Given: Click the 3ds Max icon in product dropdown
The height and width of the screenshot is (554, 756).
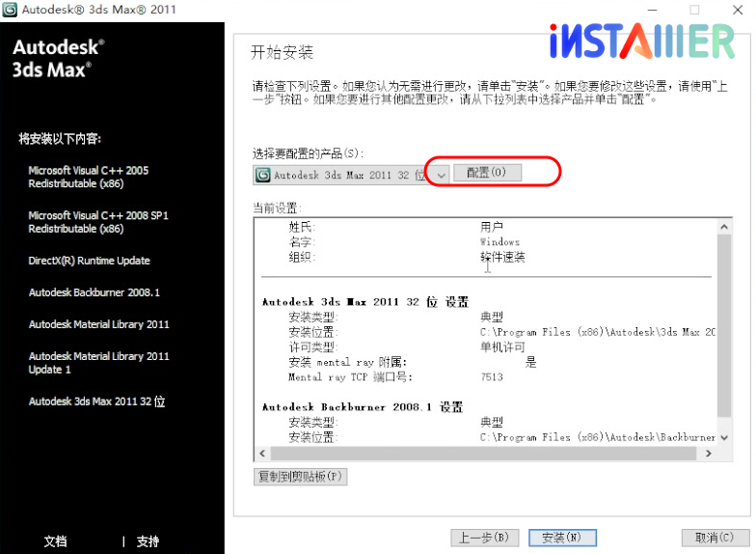Looking at the screenshot, I should [x=263, y=175].
